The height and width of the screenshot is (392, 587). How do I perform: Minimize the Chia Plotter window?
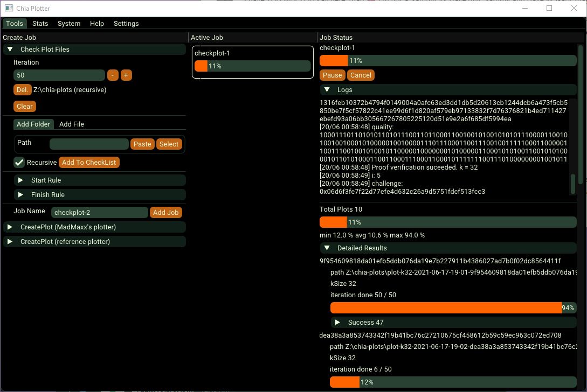(x=525, y=8)
